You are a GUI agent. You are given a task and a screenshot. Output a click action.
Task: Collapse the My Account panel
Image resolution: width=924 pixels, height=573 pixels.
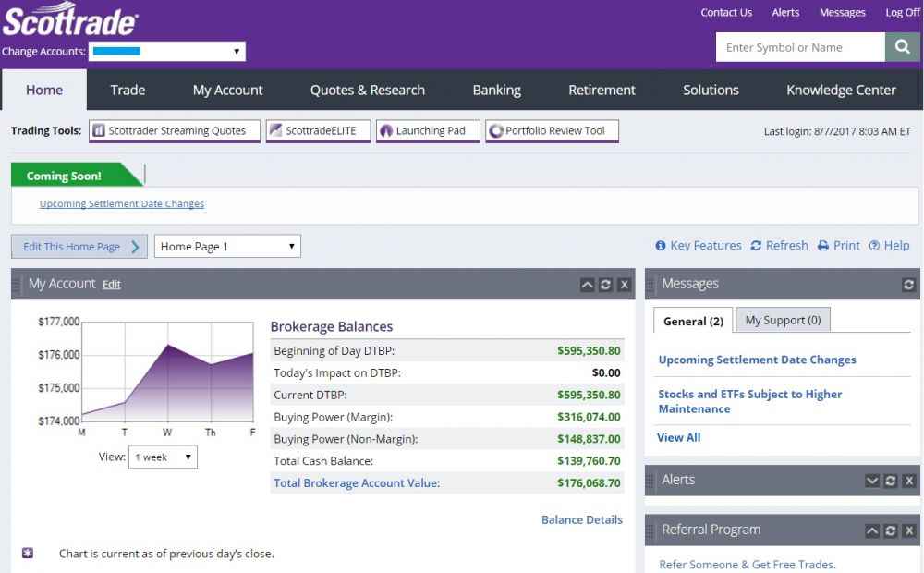click(x=587, y=285)
